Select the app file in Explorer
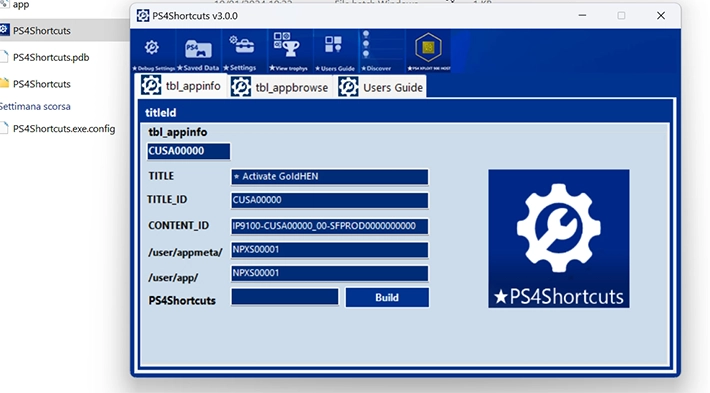The height and width of the screenshot is (393, 710). pos(20,5)
